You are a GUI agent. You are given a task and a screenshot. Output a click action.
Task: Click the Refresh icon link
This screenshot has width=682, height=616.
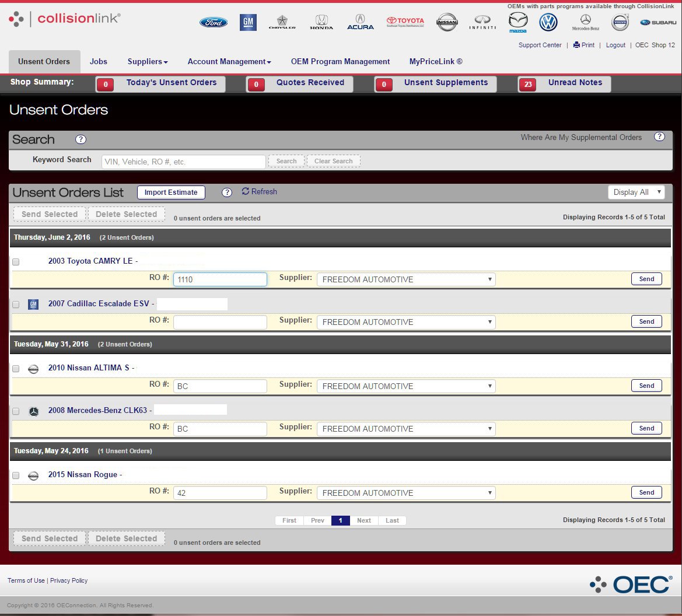[259, 191]
